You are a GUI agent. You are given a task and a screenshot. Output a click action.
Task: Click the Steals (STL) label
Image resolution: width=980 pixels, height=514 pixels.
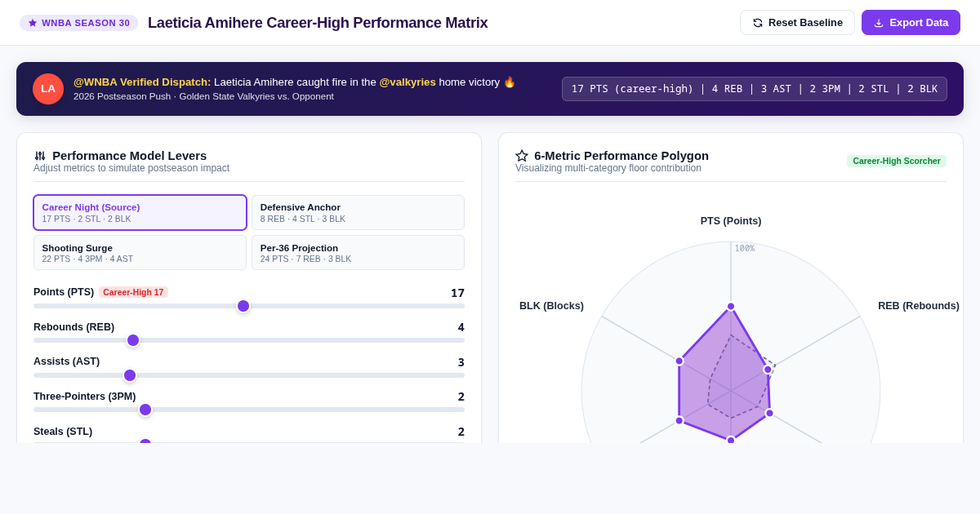pyautogui.click(x=63, y=432)
